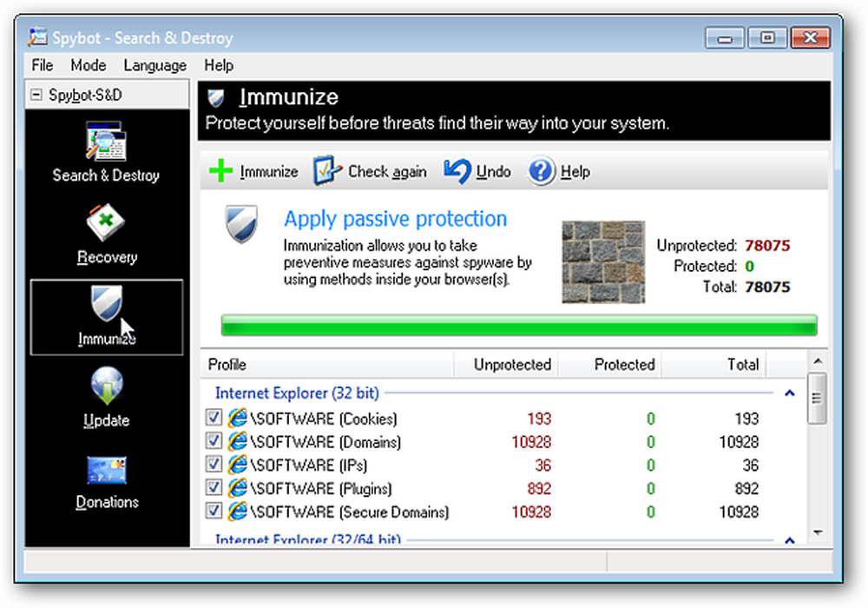
Task: Uncheck the \SOFTWARE (Domains) checkbox
Action: click(214, 440)
